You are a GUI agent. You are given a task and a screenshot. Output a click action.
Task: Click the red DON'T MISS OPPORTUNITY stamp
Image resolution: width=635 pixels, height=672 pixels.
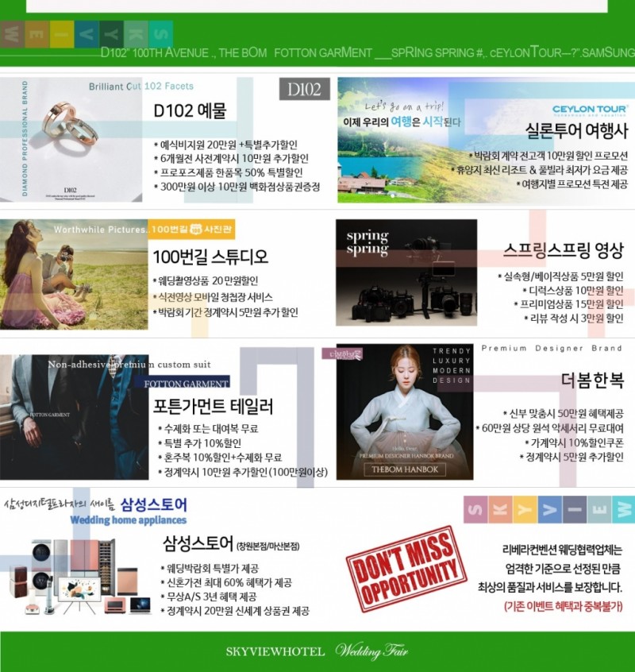(406, 568)
